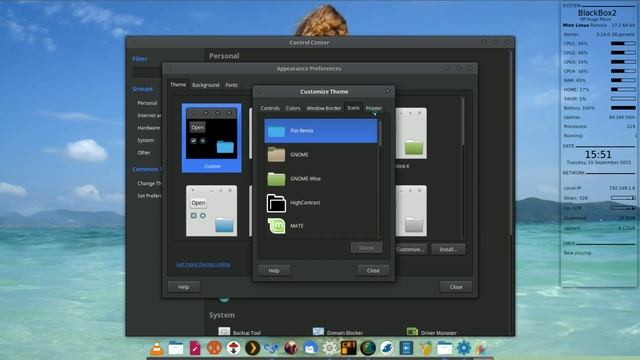This screenshot has height=360, width=640.
Task: Select Internet group in Control Center sidebar
Action: tap(149, 116)
